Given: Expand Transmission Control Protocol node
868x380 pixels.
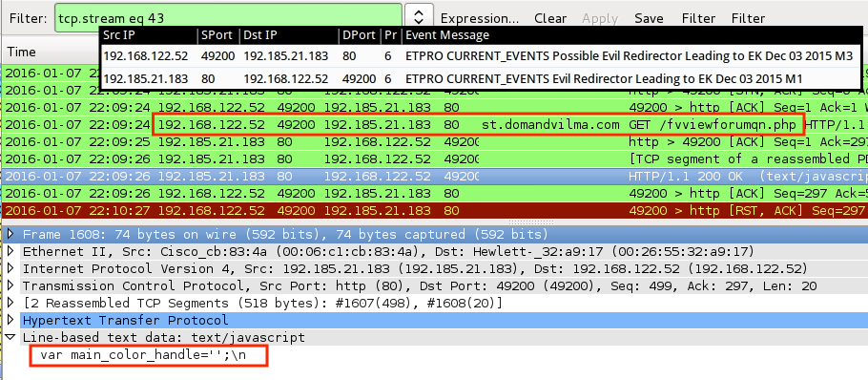Looking at the screenshot, I should click(10, 285).
